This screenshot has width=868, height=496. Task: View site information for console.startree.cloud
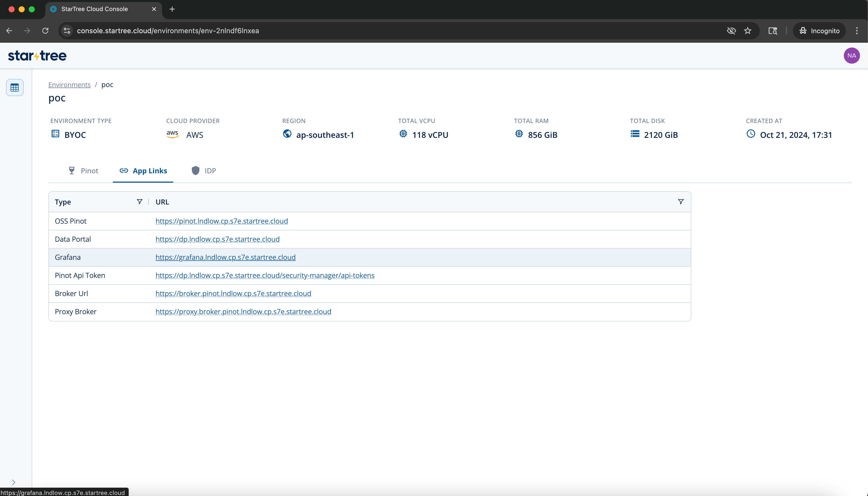(x=67, y=31)
